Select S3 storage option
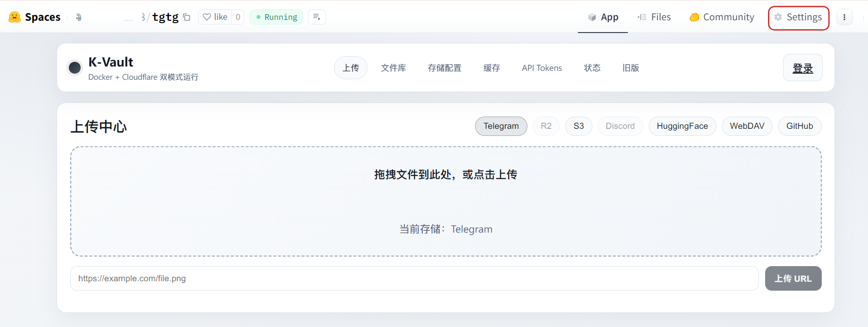868x327 pixels. click(579, 126)
